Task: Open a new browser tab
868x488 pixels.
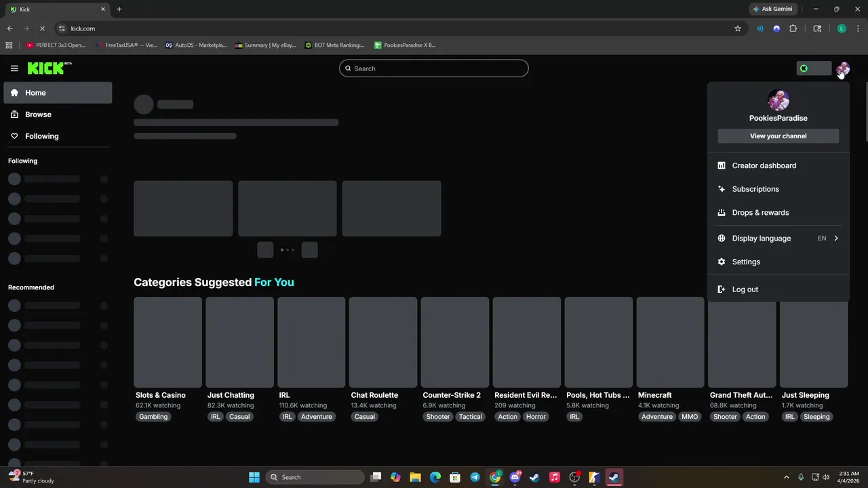Action: (119, 9)
